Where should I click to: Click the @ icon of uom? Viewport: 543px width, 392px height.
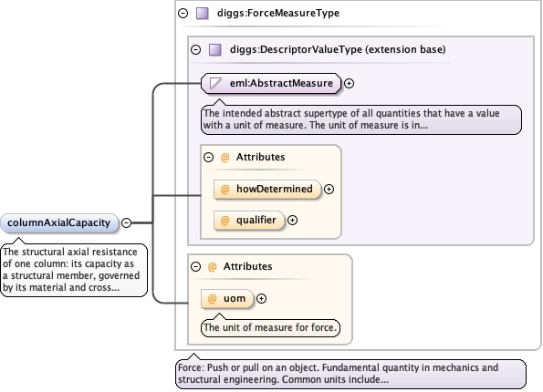pyautogui.click(x=213, y=299)
